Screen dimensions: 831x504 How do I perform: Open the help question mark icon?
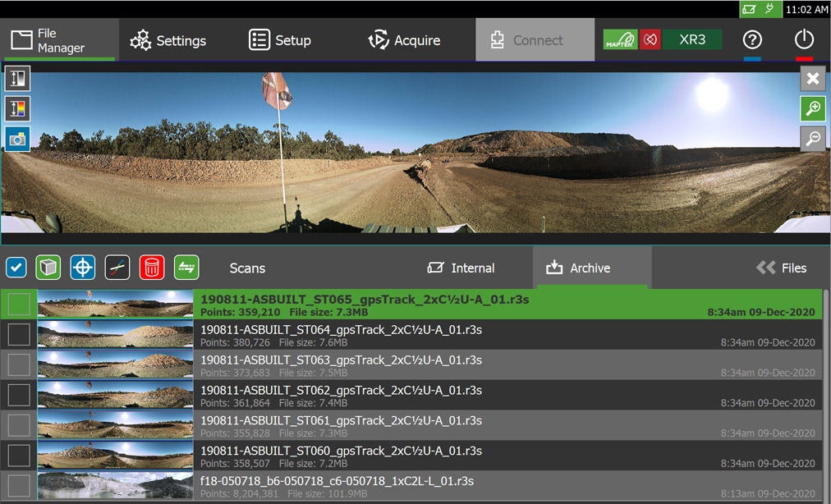(x=752, y=39)
